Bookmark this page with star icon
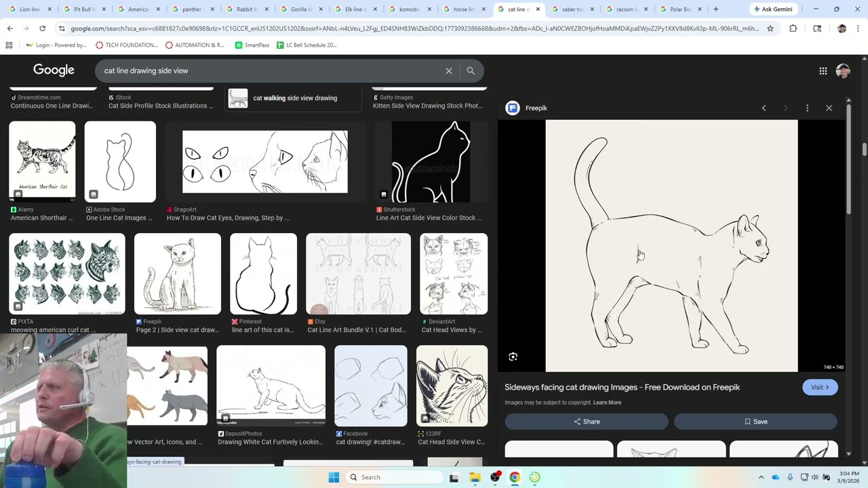Image resolution: width=868 pixels, height=488 pixels. tap(770, 28)
